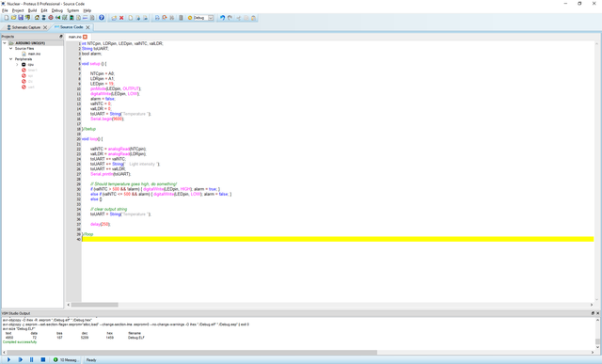The width and height of the screenshot is (602, 364).
Task: Open the Home page icon in toolbar
Action: point(37,18)
